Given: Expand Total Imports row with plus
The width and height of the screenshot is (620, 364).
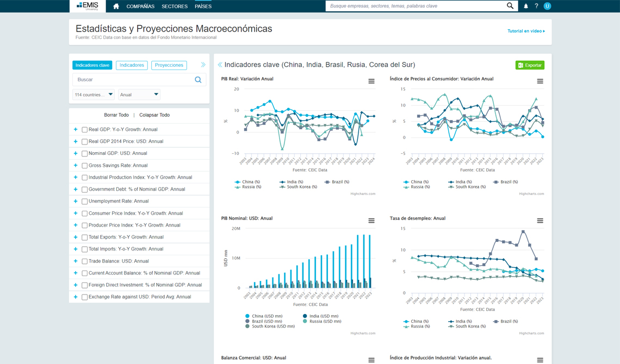Looking at the screenshot, I should pyautogui.click(x=76, y=249).
